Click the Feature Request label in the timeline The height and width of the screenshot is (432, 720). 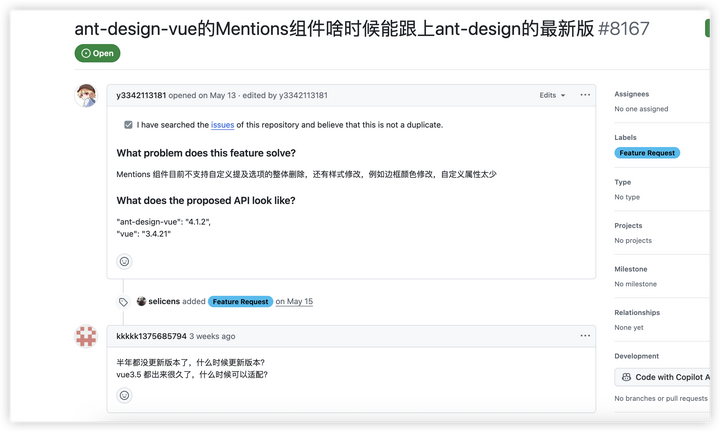click(241, 302)
